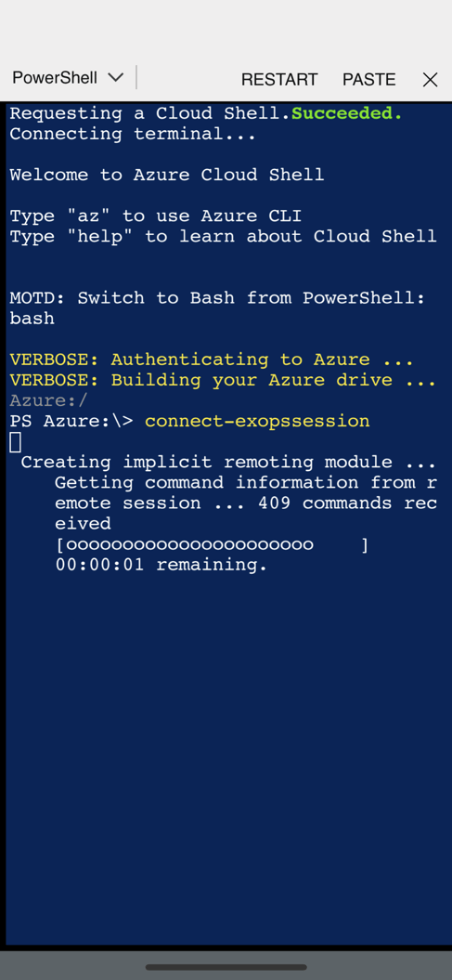Image resolution: width=452 pixels, height=980 pixels.
Task: Tap the gray Azure:/ path text
Action: (48, 400)
